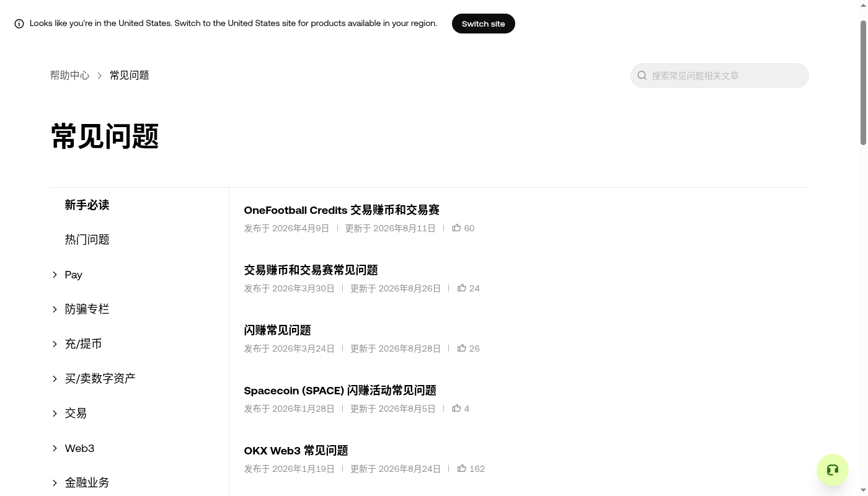The image size is (868, 496).
Task: Click the Switch site button
Action: click(484, 24)
